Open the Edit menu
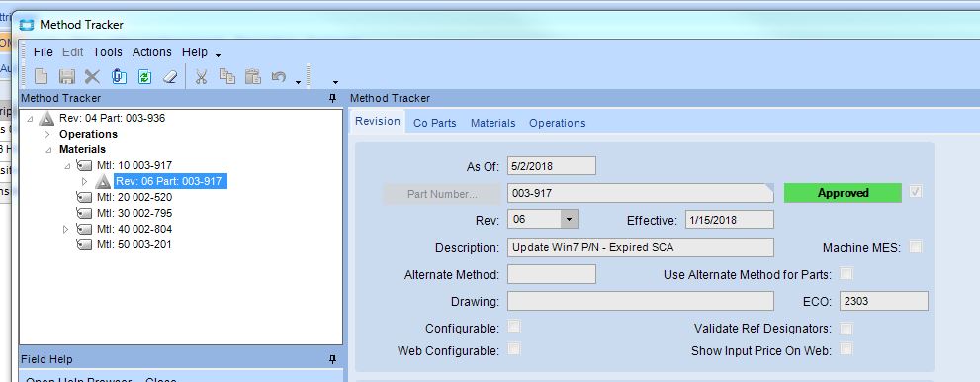The width and height of the screenshot is (980, 382). click(72, 51)
